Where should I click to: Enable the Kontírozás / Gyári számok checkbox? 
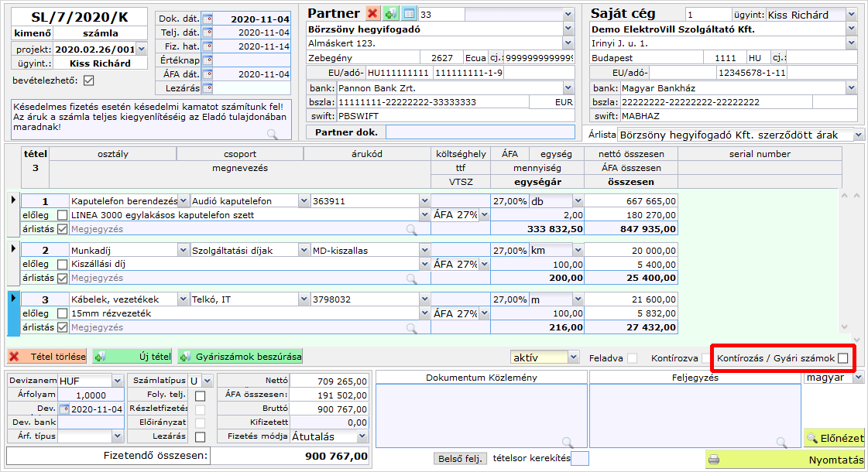tap(842, 358)
